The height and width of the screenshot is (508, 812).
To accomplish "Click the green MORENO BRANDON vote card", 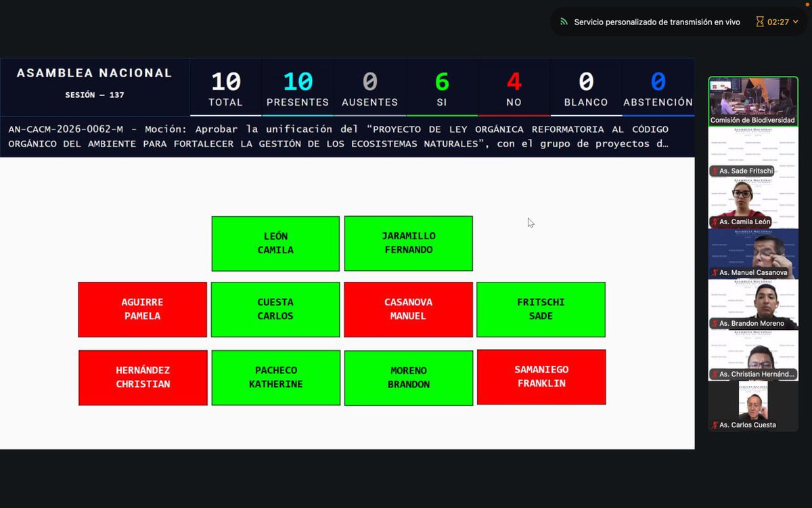I will tap(409, 378).
